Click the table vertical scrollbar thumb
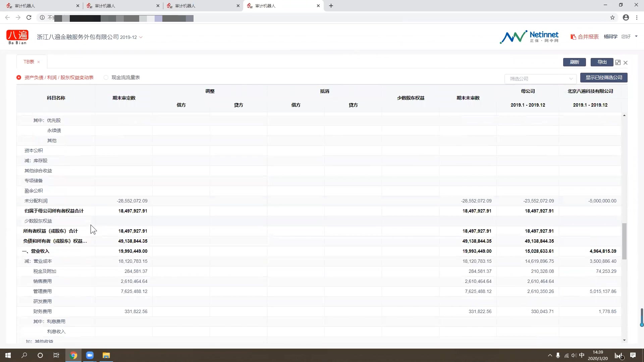The image size is (644, 362). click(x=624, y=241)
